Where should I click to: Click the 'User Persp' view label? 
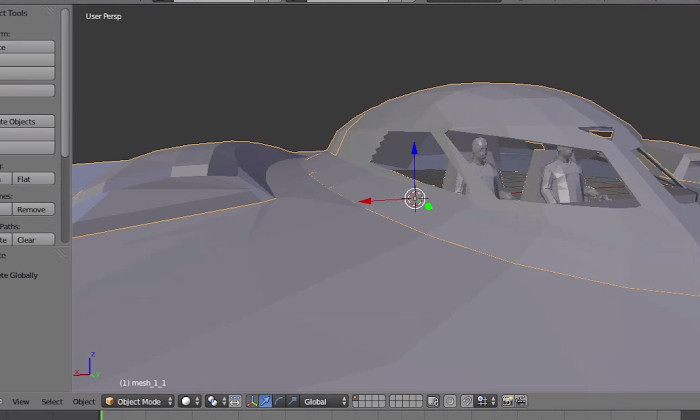click(103, 16)
